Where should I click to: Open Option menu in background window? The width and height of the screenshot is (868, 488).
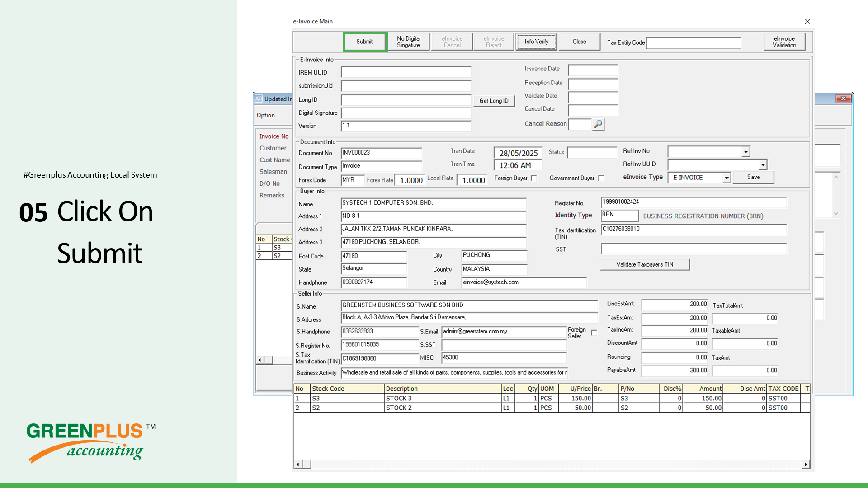click(x=265, y=115)
